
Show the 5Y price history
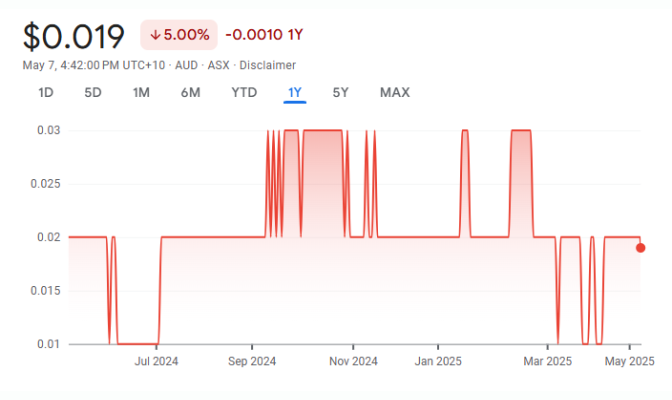pos(341,93)
